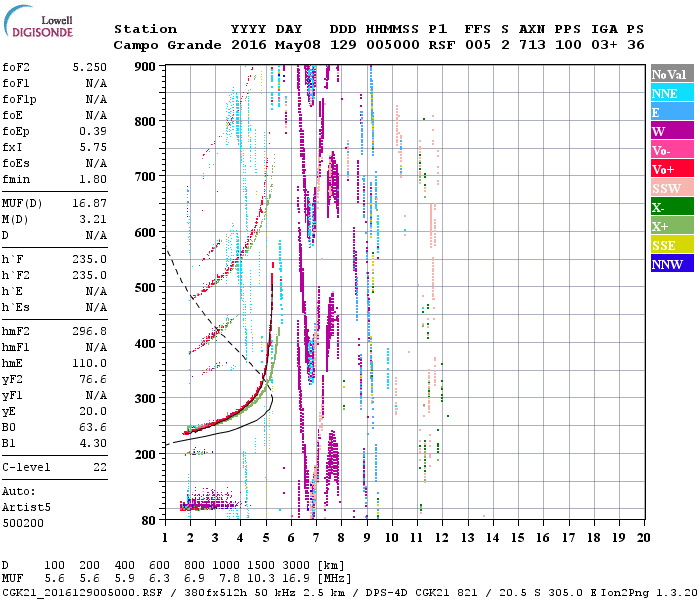Click the Ion2Png 1.3.20 footer text
700x600 pixels.
[649, 592]
